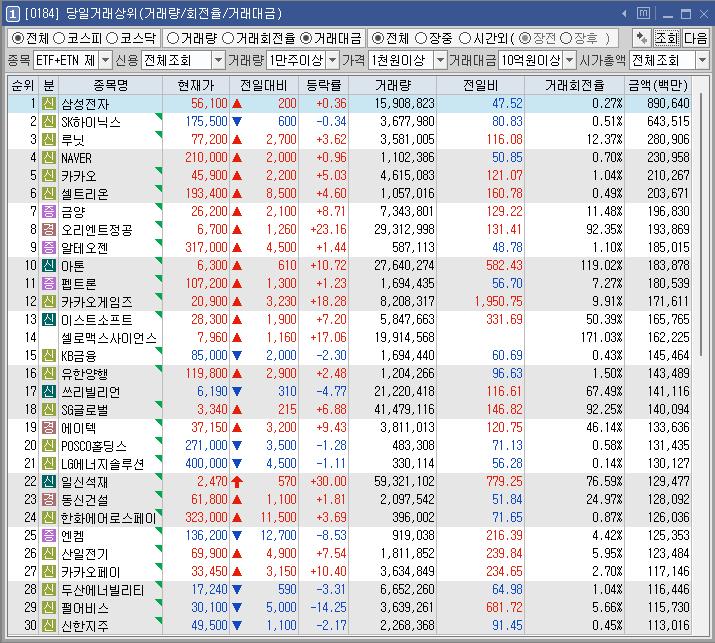Click the 증 badge next to 펩트론
This screenshot has width=715, height=643.
pos(49,284)
